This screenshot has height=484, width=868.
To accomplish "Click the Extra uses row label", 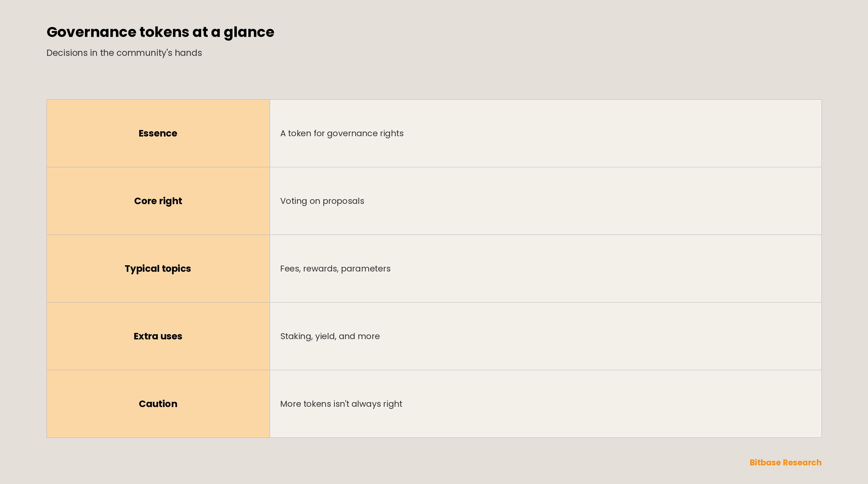I will (158, 336).
